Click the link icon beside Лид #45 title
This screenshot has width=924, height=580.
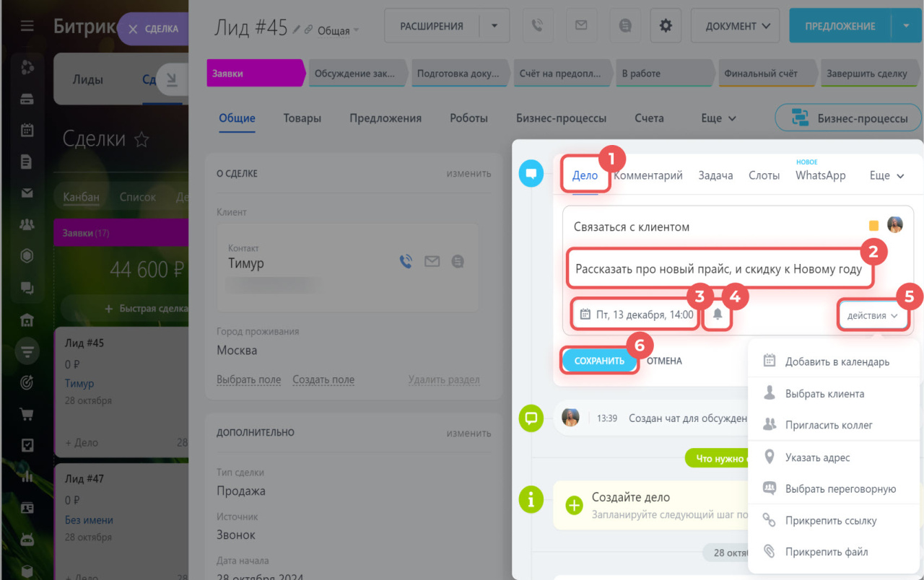click(308, 30)
